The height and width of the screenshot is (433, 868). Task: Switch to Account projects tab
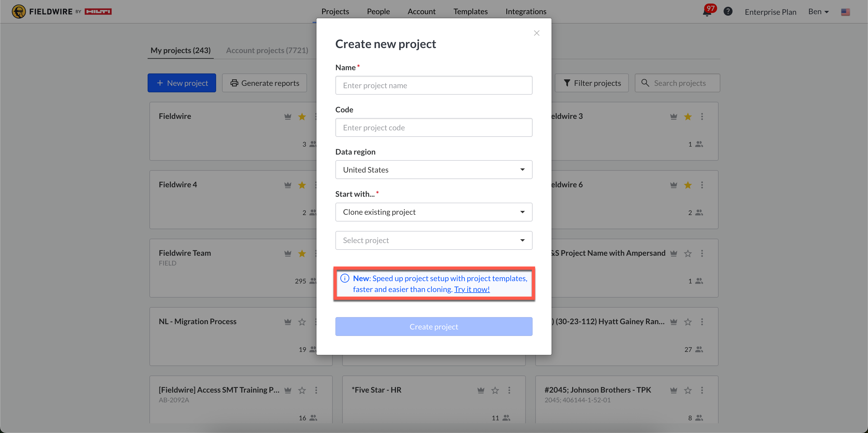coord(267,50)
